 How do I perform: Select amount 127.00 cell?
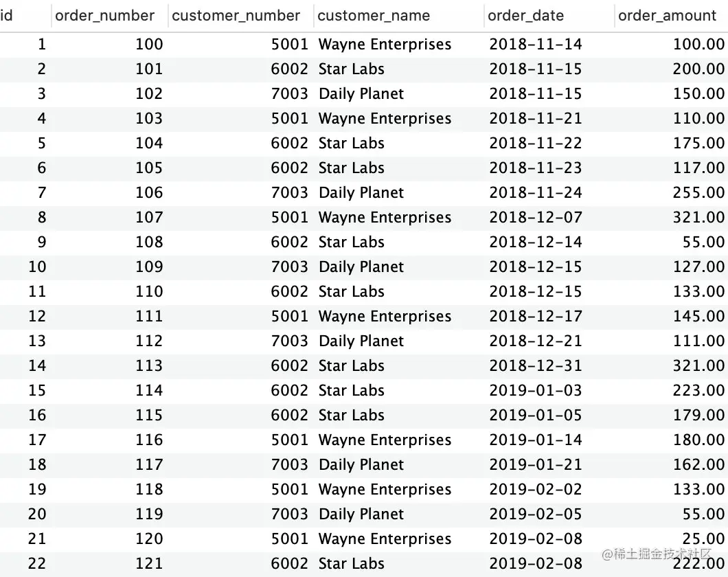(x=698, y=267)
